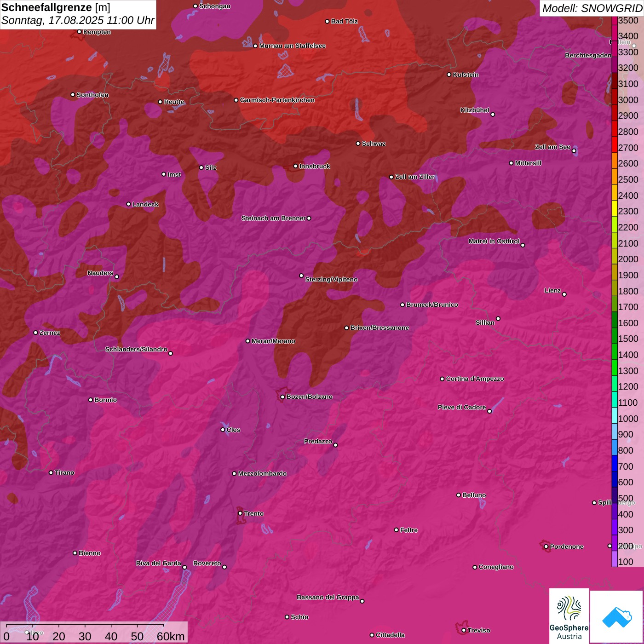This screenshot has width=644, height=644.
Task: Click the Cortina d'Ampezzo marker
Action: [442, 379]
